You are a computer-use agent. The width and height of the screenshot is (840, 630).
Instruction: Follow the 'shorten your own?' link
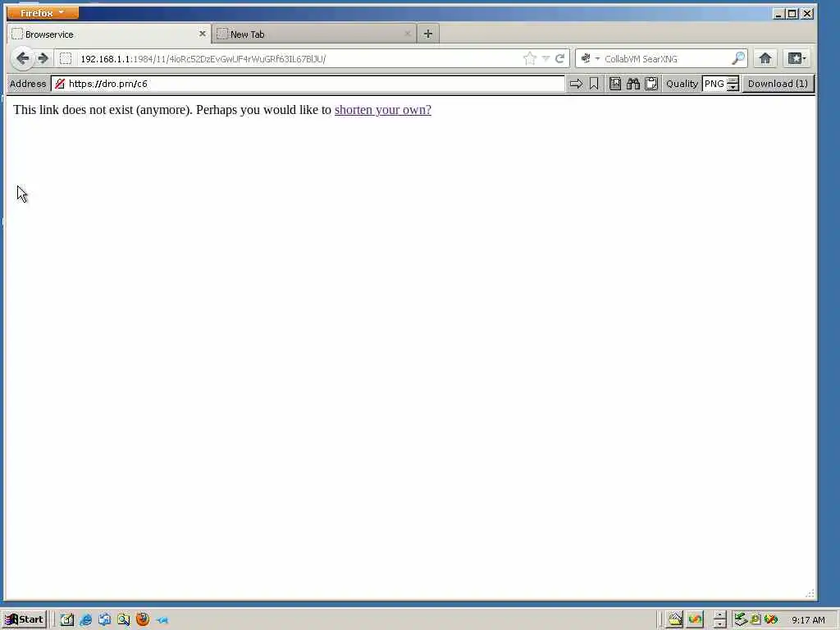(x=382, y=109)
